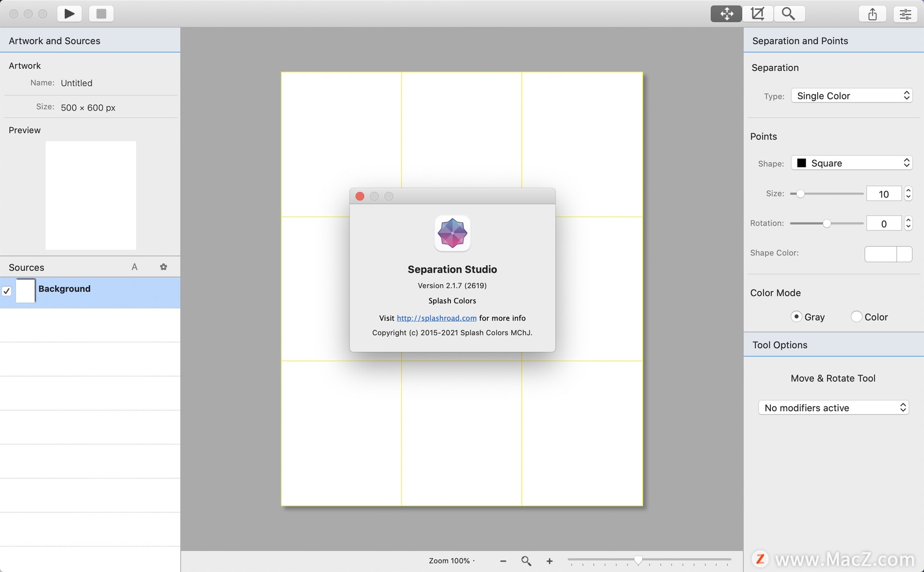
Task: Click the A text button in Sources
Action: click(135, 267)
